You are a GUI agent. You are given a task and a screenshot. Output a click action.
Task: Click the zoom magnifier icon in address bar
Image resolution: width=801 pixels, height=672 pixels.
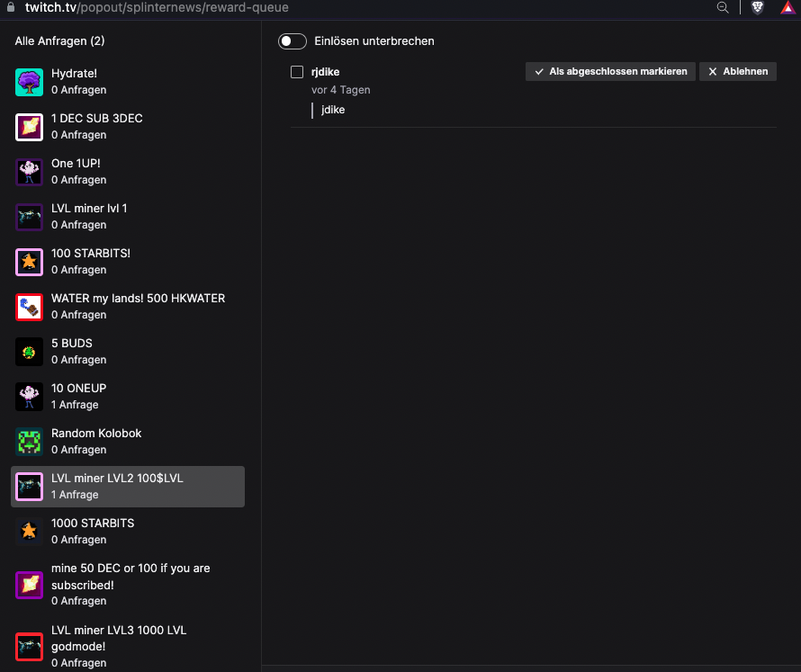[723, 7]
